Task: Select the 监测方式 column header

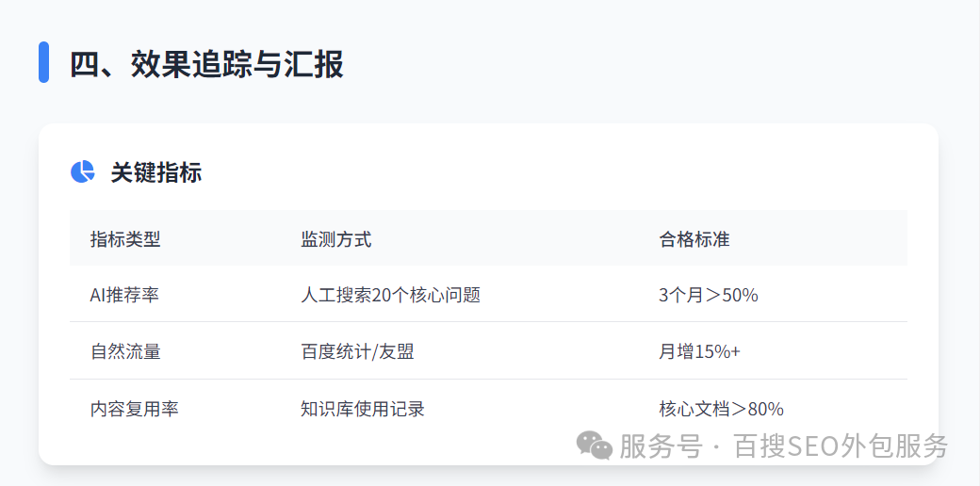Action: click(x=335, y=239)
